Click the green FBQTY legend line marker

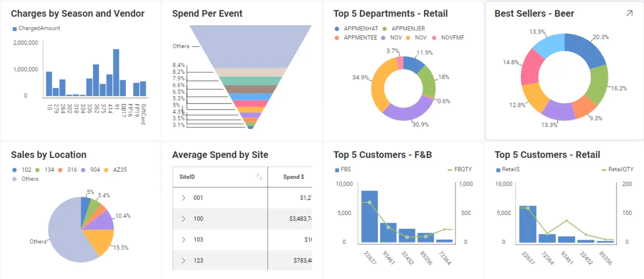[x=450, y=170]
